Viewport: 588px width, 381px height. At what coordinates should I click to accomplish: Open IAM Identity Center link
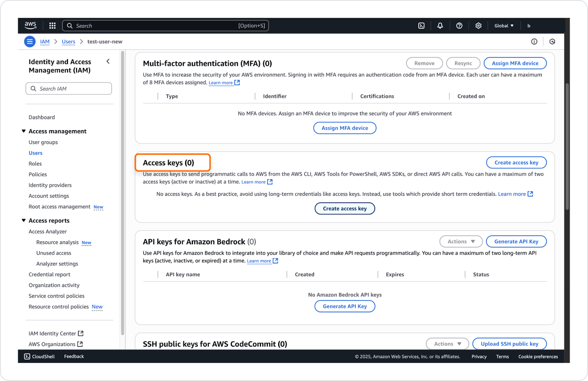[53, 333]
